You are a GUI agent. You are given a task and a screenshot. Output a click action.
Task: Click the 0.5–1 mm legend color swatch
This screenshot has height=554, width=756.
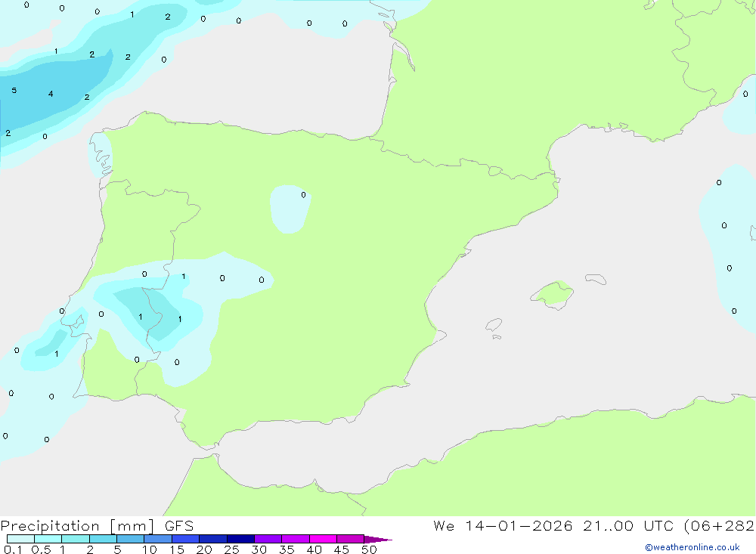pos(48,539)
